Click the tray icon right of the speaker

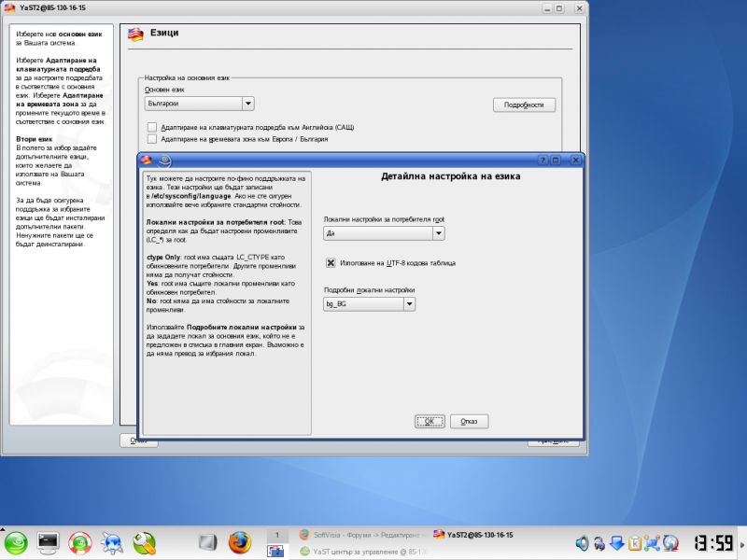tap(599, 543)
